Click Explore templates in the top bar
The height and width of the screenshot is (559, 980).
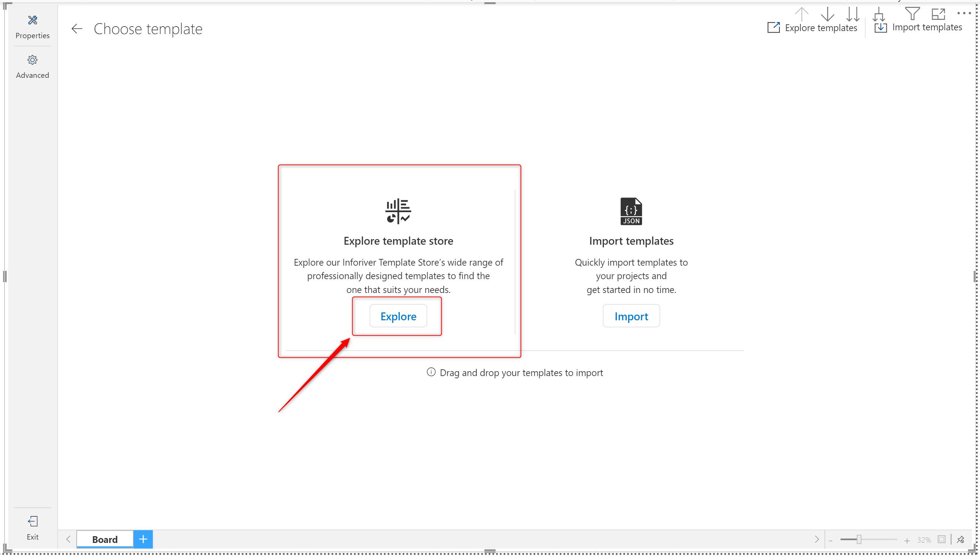tap(812, 28)
